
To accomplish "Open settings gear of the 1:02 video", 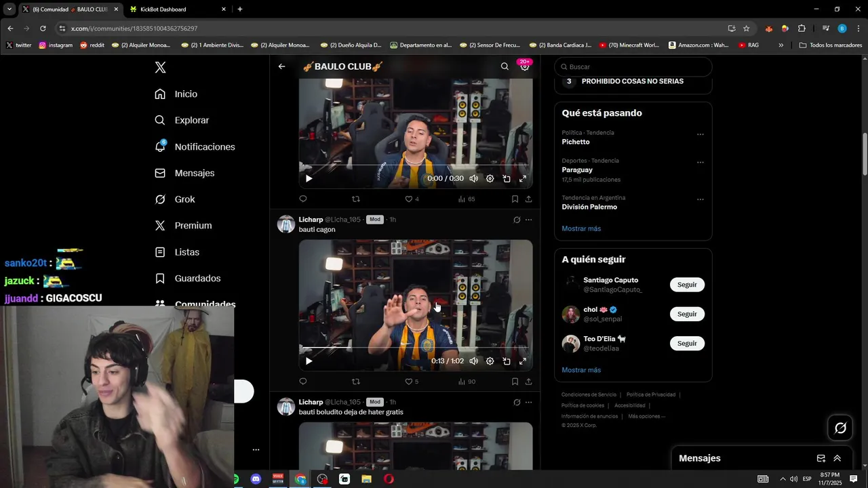I will pos(490,361).
